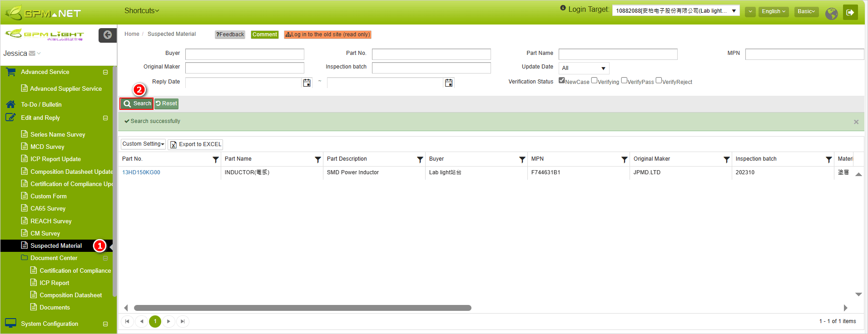Click the scroll-down arrow of the grid
868x334 pixels.
click(x=858, y=295)
